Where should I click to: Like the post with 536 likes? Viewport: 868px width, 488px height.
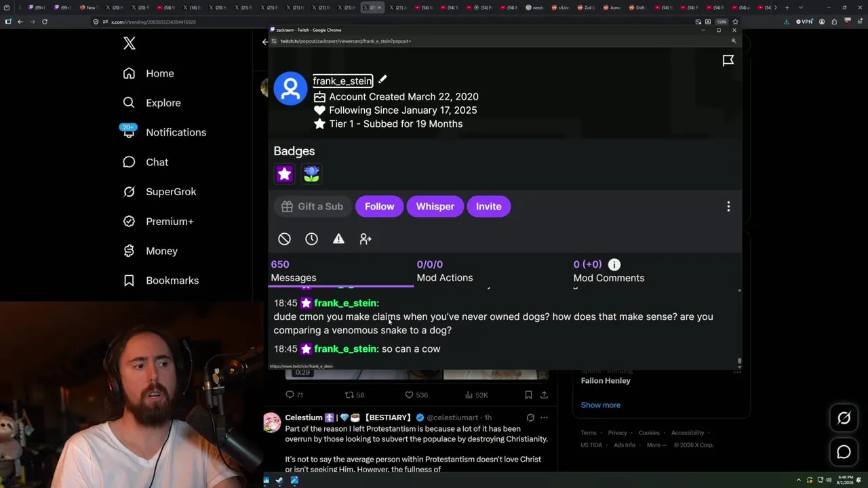pos(416,394)
